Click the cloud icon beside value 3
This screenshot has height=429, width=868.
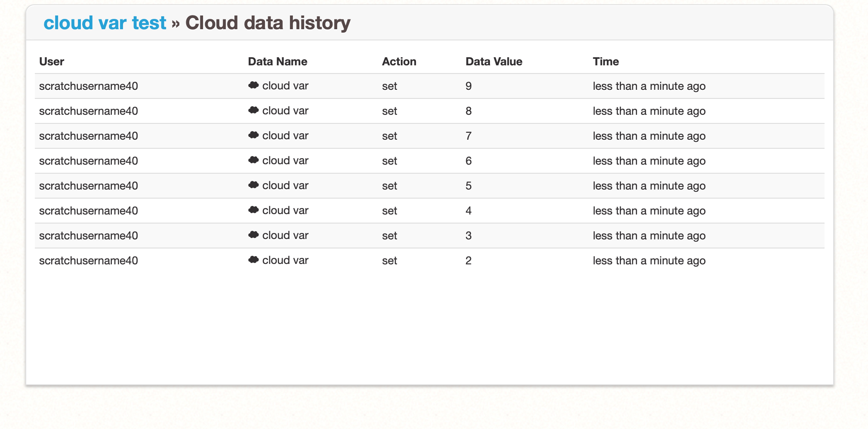(254, 235)
